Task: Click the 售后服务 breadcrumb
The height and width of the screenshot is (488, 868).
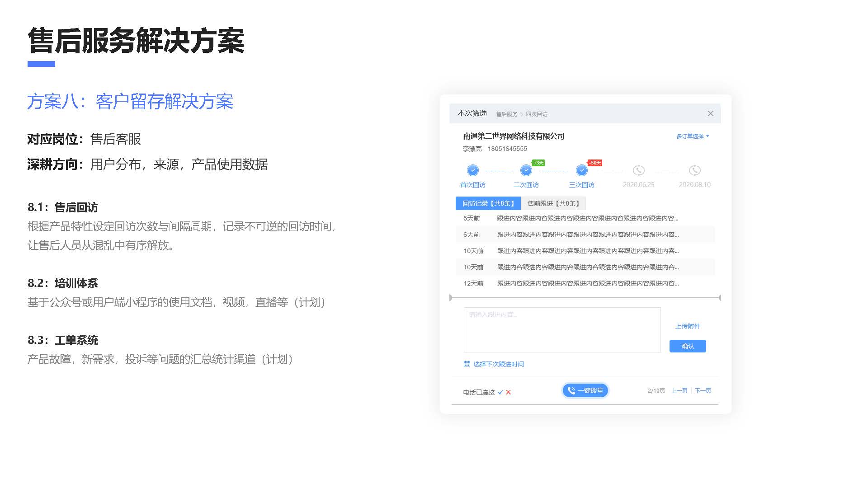Action: click(x=507, y=114)
